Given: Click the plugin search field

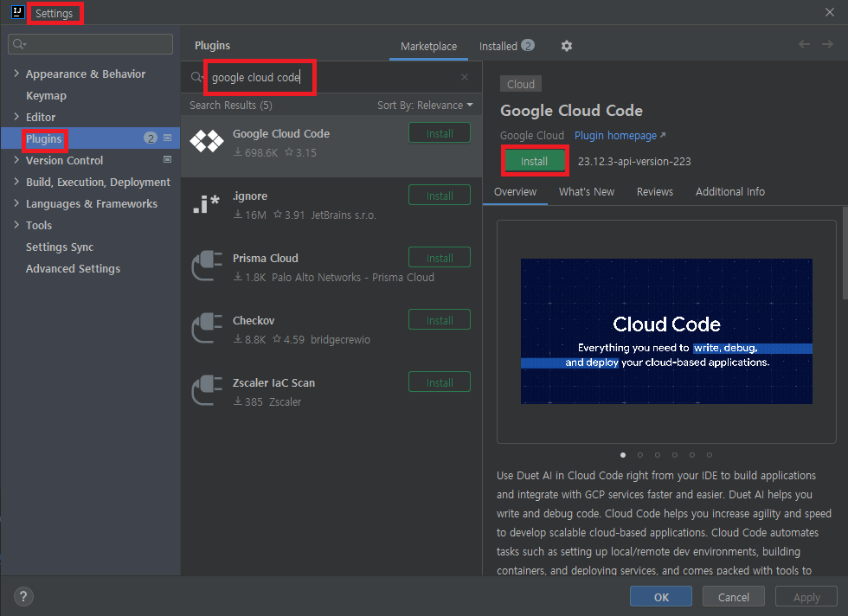Looking at the screenshot, I should (x=331, y=77).
